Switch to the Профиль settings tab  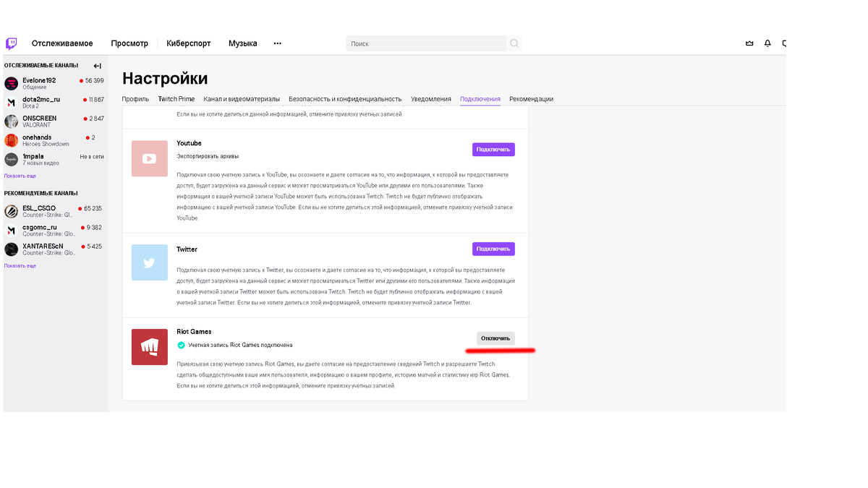135,99
